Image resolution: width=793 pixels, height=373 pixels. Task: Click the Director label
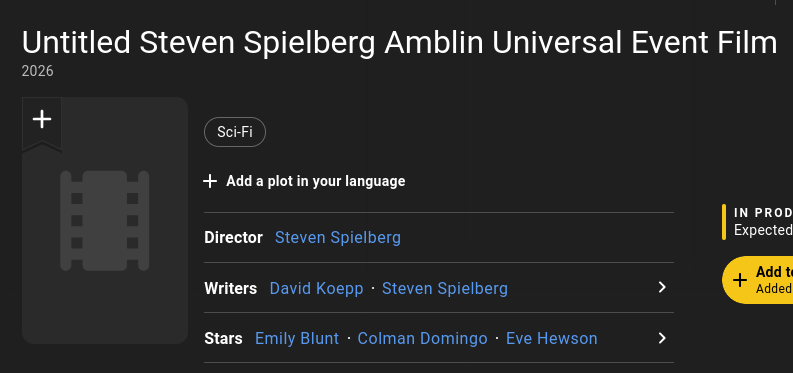pos(233,237)
